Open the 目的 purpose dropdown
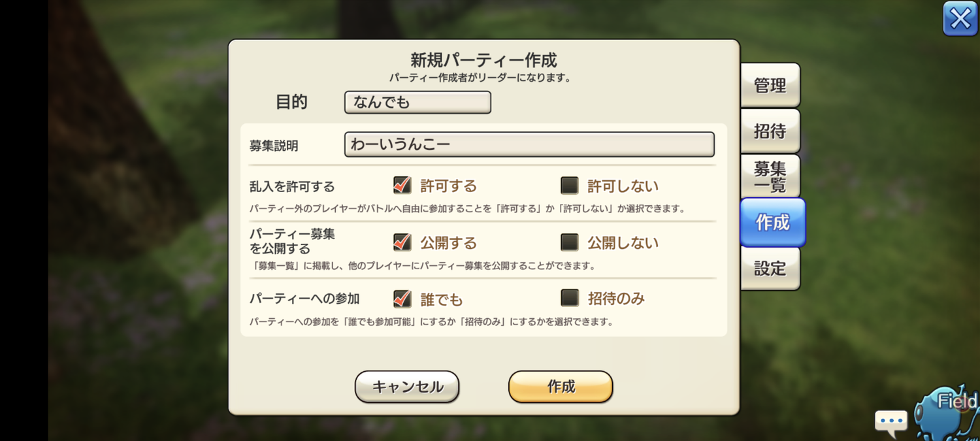Viewport: 980px width, 441px height. click(x=417, y=103)
